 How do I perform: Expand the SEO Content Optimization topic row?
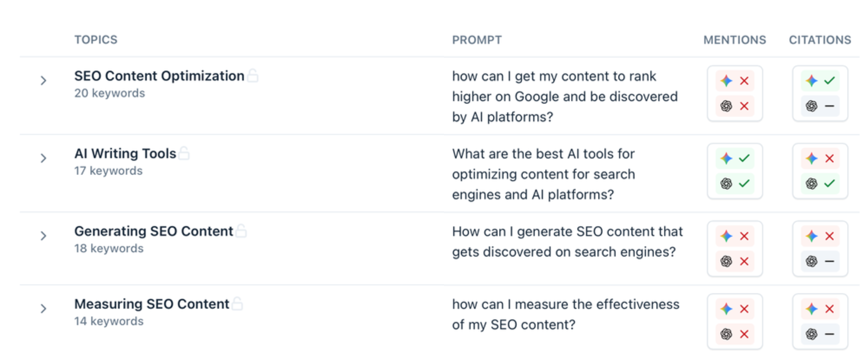pos(43,81)
